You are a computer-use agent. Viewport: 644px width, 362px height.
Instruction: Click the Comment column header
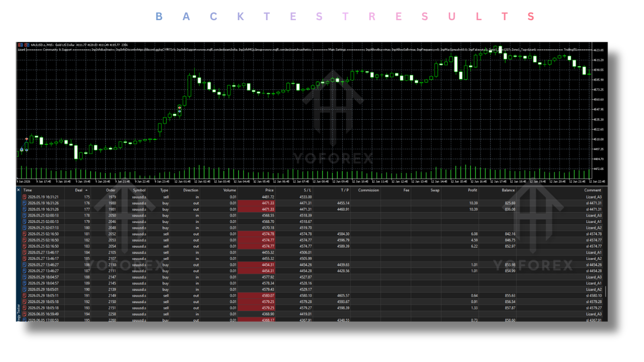[593, 191]
